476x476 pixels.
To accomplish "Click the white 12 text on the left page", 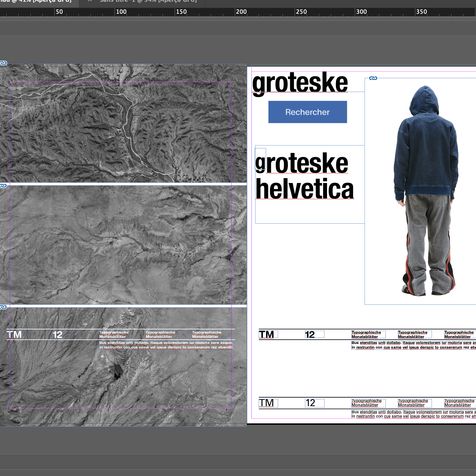I will pos(58,335).
